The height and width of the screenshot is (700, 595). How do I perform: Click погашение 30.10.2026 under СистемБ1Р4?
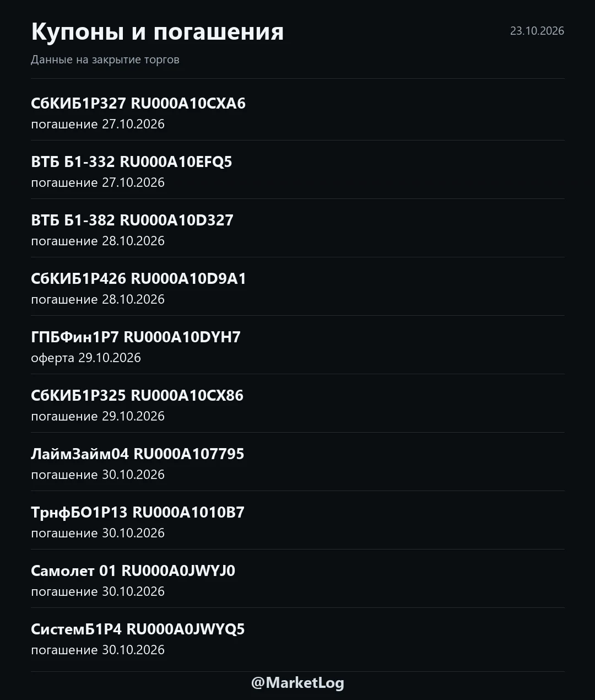point(98,650)
